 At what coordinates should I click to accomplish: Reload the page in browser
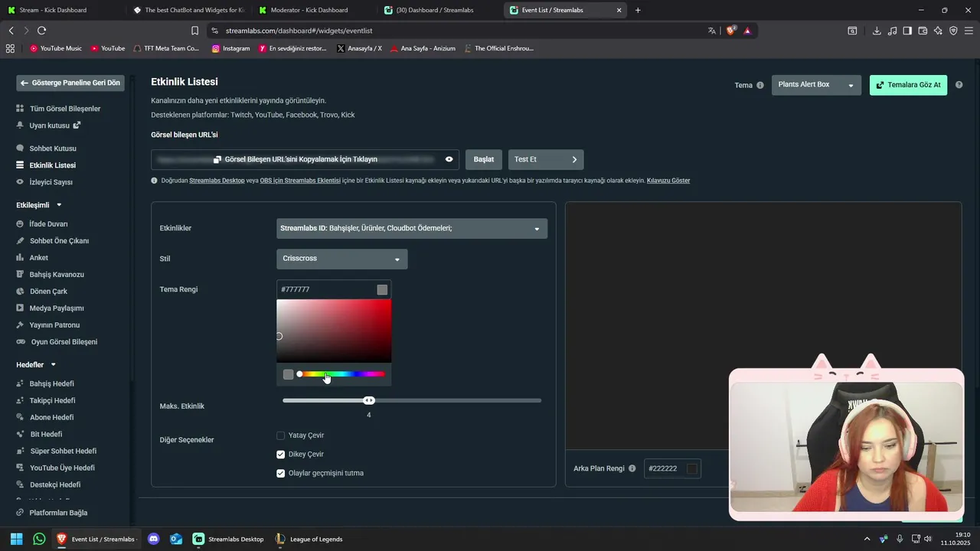click(41, 31)
